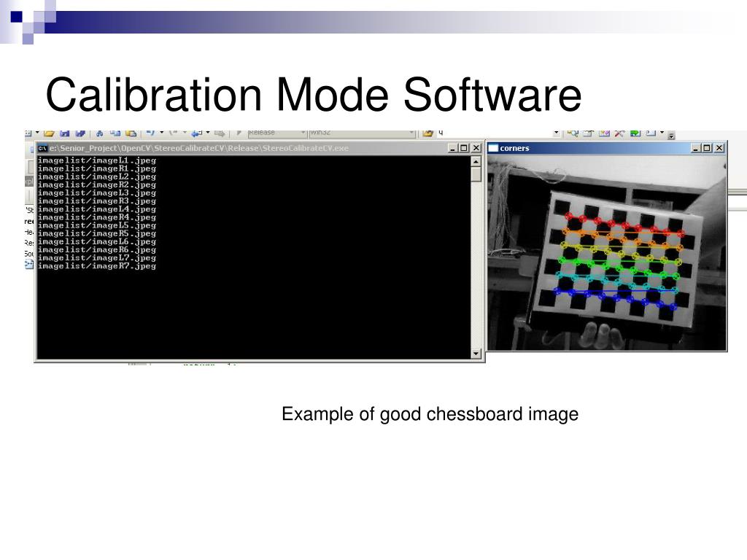Click the line imagelist/imageR2.jpeg
The width and height of the screenshot is (747, 560).
pyautogui.click(x=97, y=184)
